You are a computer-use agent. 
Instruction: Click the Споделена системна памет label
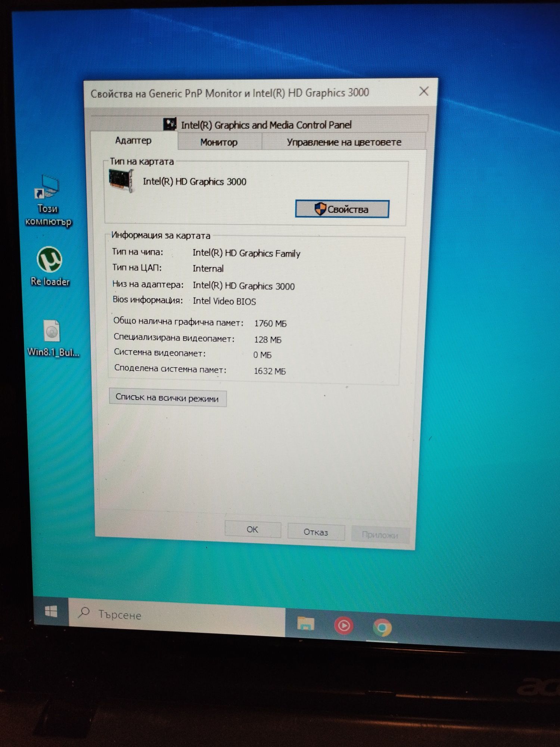(170, 369)
